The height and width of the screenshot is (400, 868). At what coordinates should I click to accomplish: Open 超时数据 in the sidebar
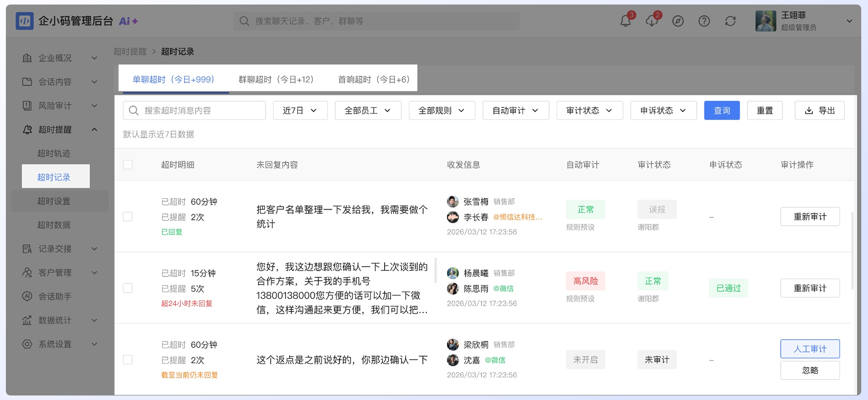tap(54, 225)
